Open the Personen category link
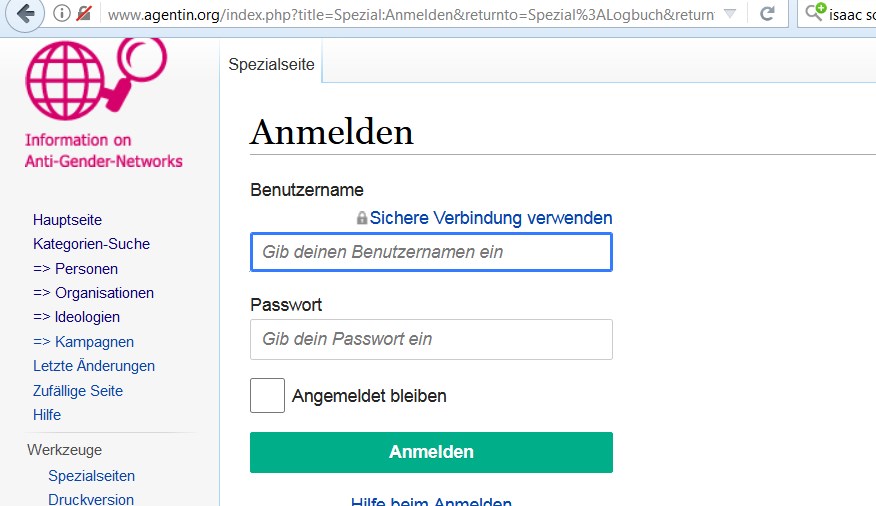 (75, 269)
